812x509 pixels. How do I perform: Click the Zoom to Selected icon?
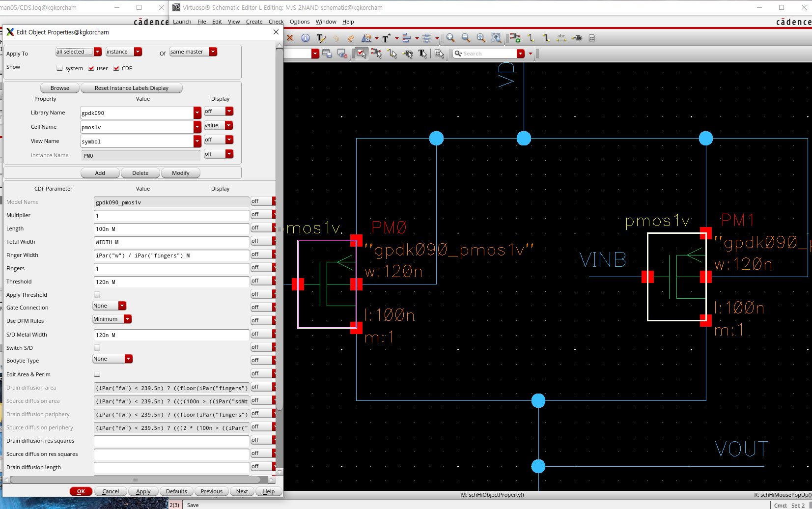click(496, 38)
